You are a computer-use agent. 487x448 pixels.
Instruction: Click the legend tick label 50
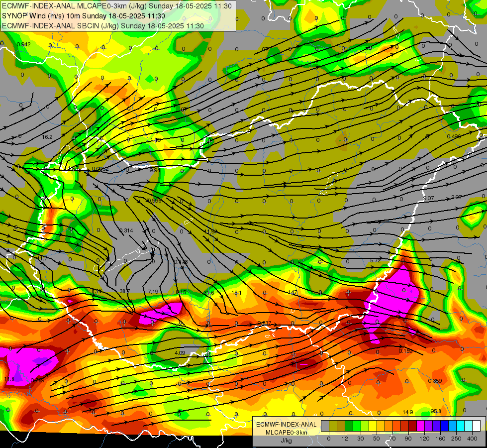tap(377, 439)
